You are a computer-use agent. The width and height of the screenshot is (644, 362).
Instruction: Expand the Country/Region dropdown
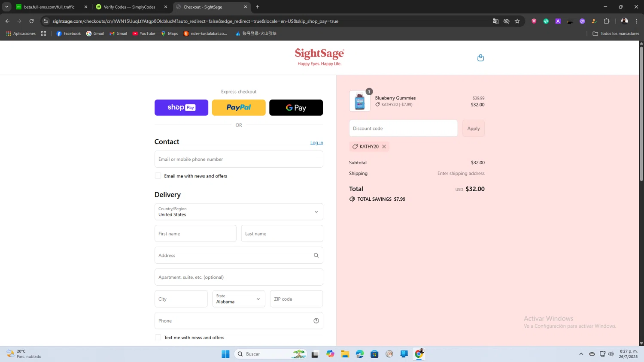[x=239, y=212]
